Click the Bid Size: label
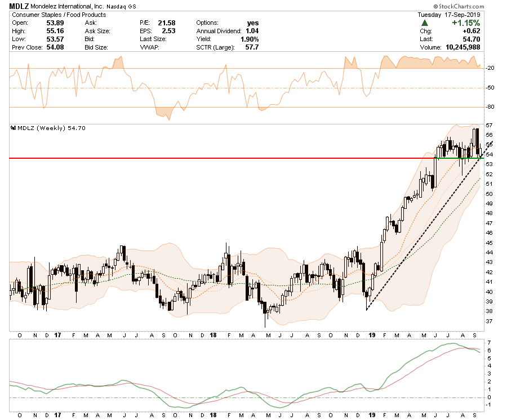 click(96, 47)
